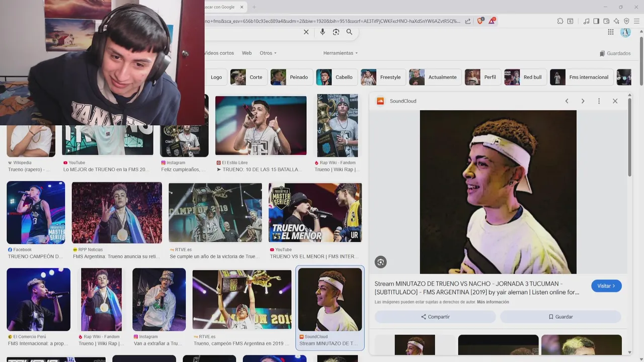Click the Lens icon on preview image

380,262
